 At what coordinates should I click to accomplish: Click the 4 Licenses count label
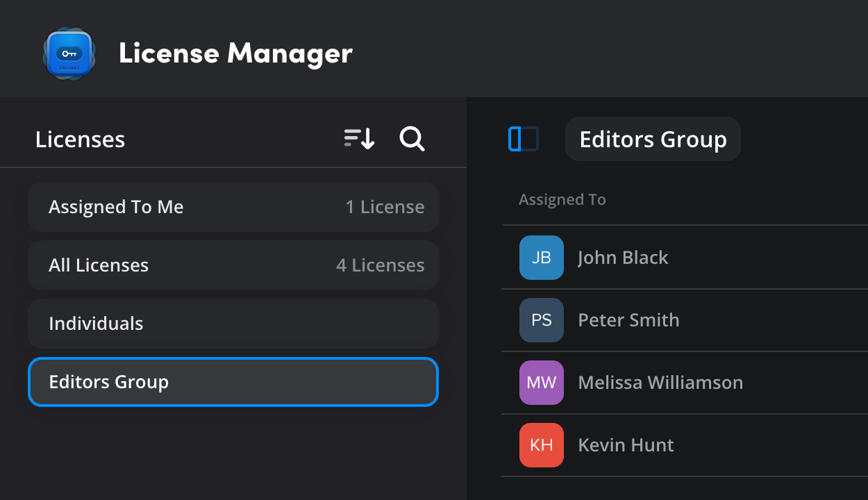coord(381,265)
